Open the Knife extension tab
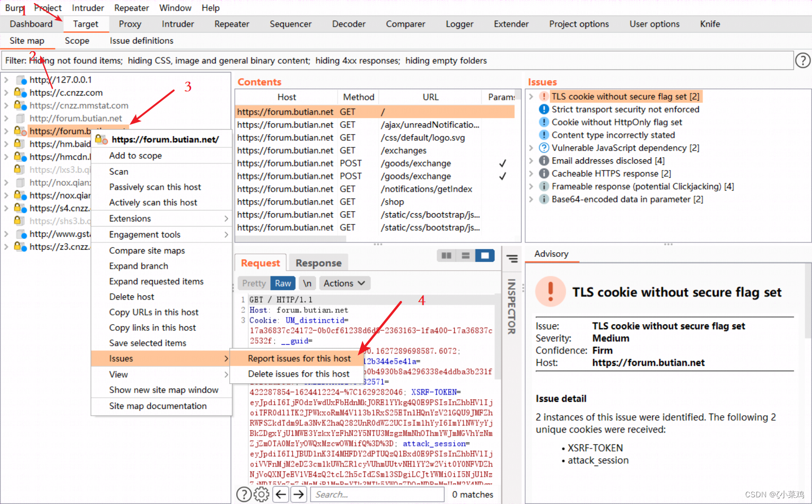 (x=710, y=24)
